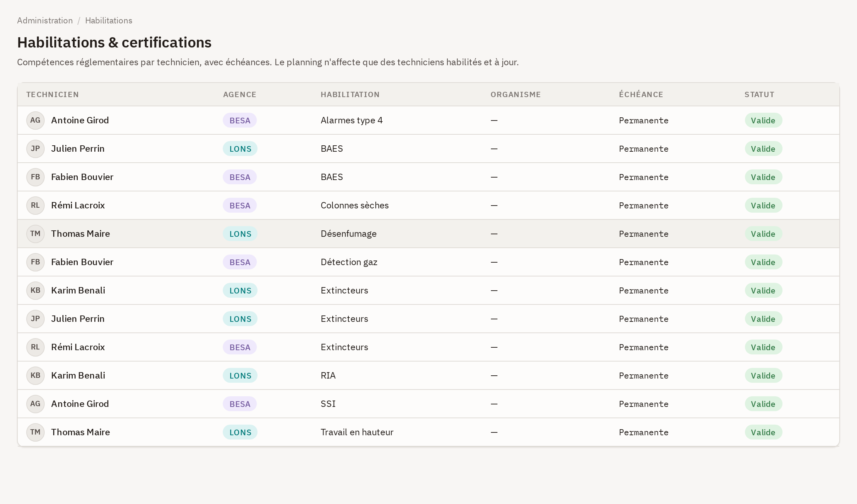The height and width of the screenshot is (504, 857).
Task: Click Valide status in Désenfumage row
Action: tap(763, 234)
